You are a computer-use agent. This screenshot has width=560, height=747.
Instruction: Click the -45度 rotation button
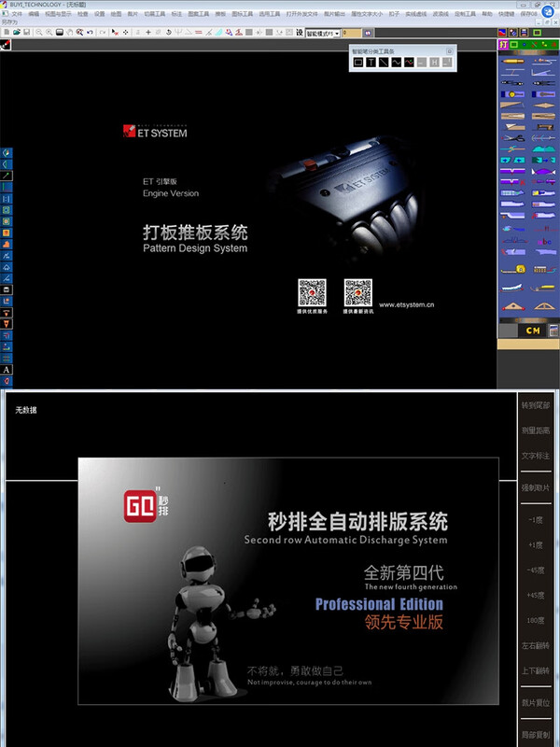click(x=535, y=571)
